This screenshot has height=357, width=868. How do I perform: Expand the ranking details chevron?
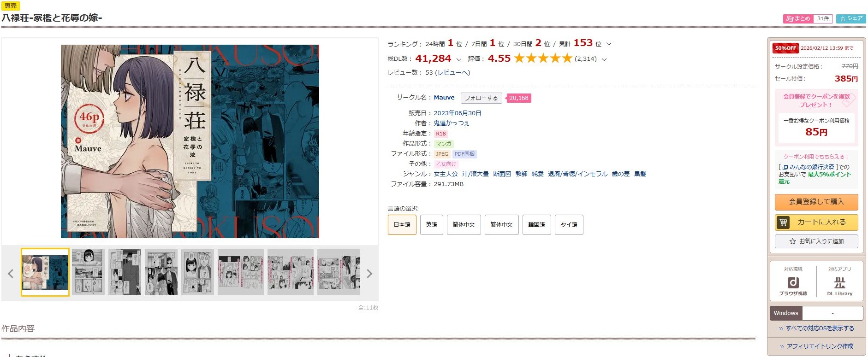point(609,44)
